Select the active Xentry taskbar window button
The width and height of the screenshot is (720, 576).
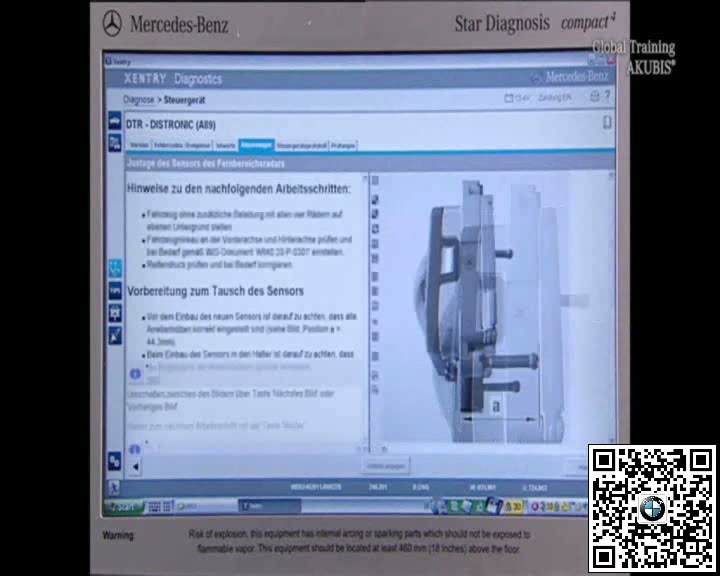pyautogui.click(x=270, y=506)
